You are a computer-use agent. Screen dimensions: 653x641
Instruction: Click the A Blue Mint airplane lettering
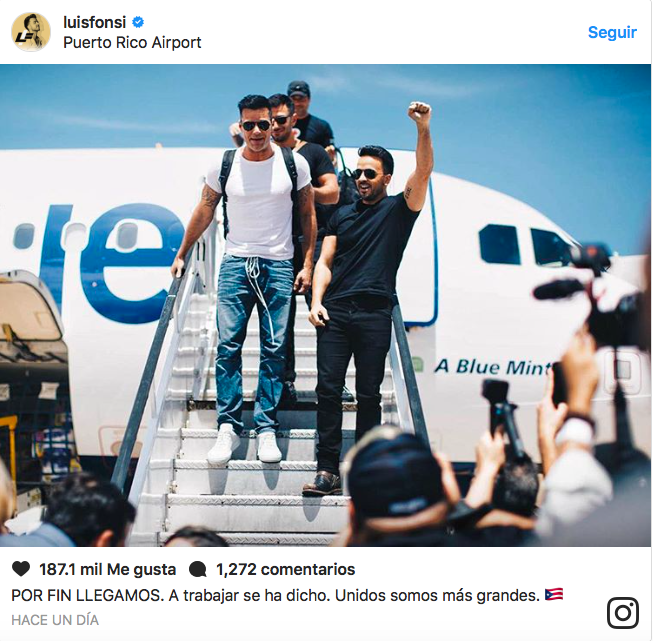493,367
